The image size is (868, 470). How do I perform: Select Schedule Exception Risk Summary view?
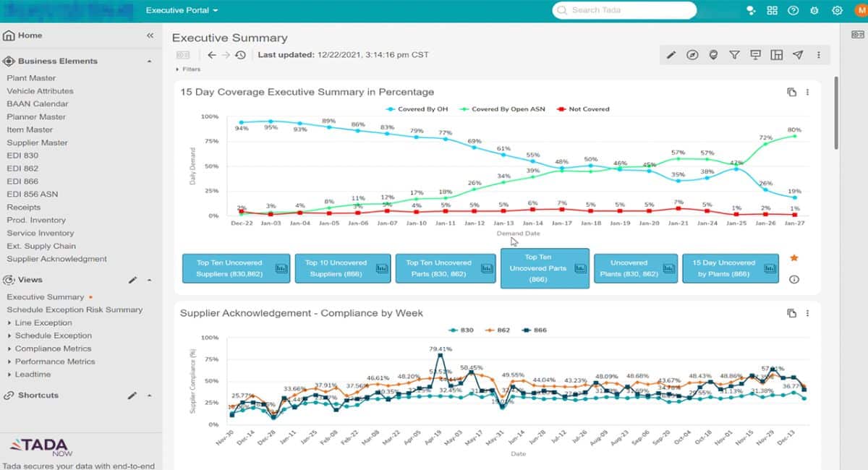tap(75, 309)
